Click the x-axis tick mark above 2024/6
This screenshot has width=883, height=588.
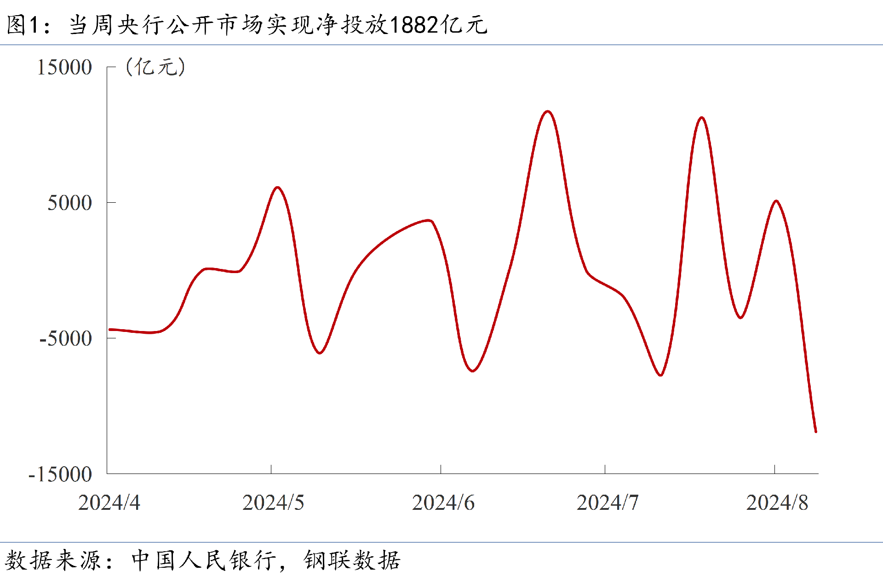click(441, 469)
